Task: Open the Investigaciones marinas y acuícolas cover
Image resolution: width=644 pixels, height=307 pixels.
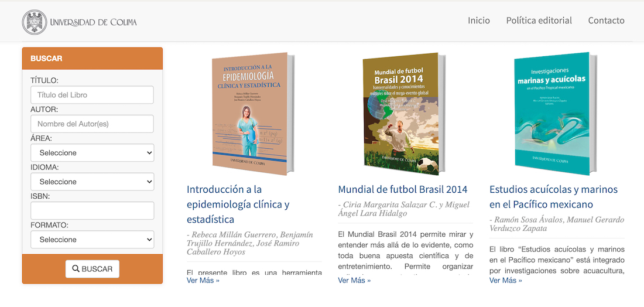Action: pyautogui.click(x=556, y=114)
